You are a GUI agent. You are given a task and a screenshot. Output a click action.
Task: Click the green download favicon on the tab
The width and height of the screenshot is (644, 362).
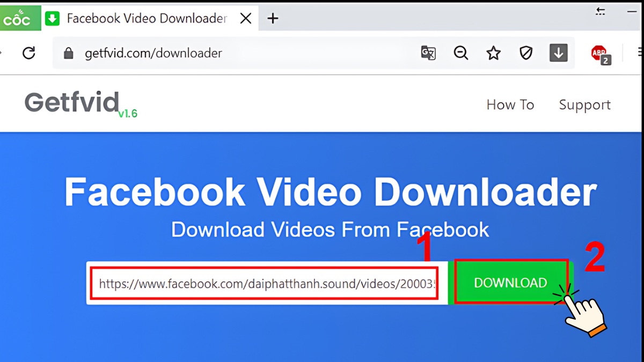52,18
